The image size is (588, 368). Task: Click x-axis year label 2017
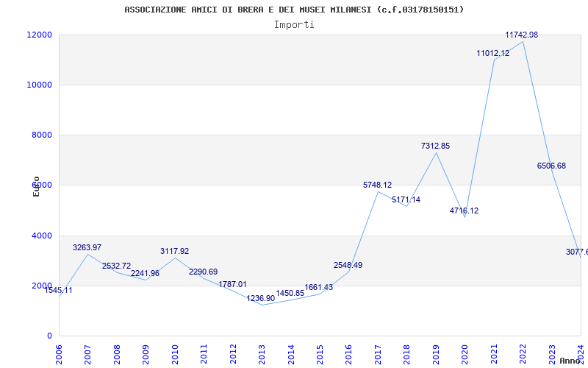pyautogui.click(x=378, y=354)
